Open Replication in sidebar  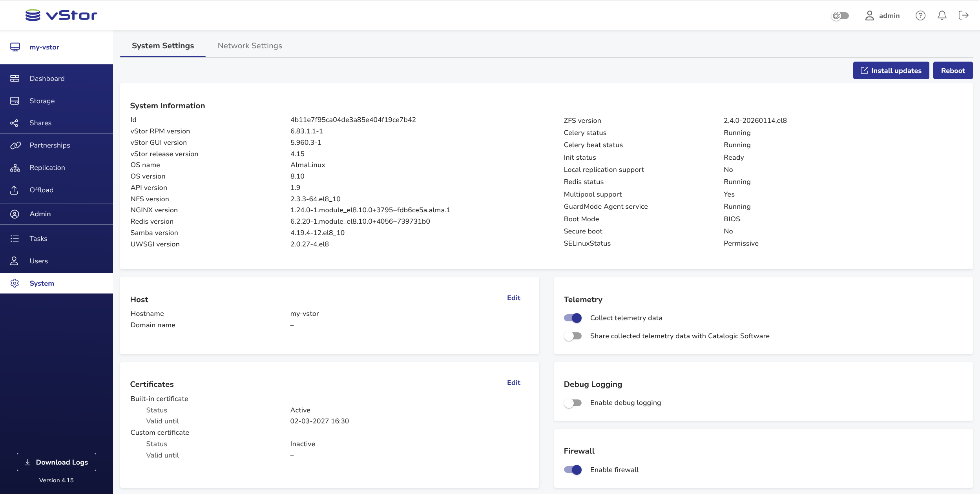click(x=47, y=168)
